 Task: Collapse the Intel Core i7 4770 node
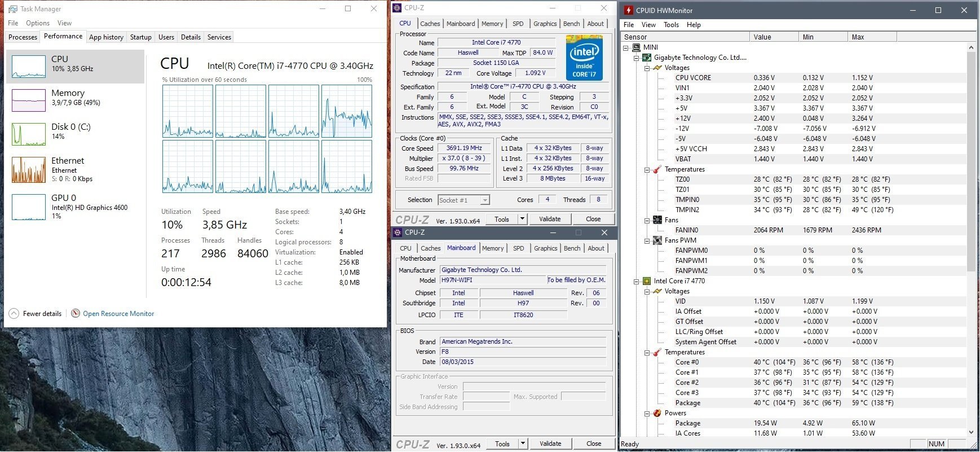pos(637,281)
